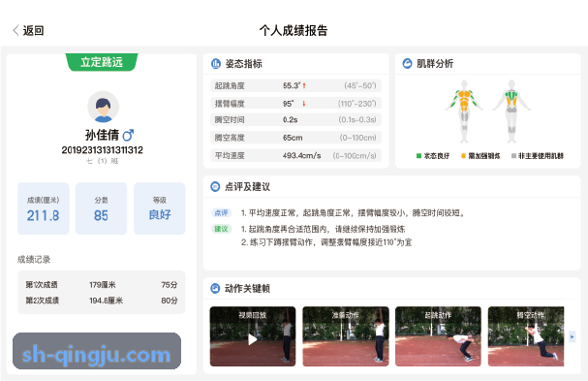Click the (110°-230°) reference range
The width and height of the screenshot is (588, 381).
[357, 103]
